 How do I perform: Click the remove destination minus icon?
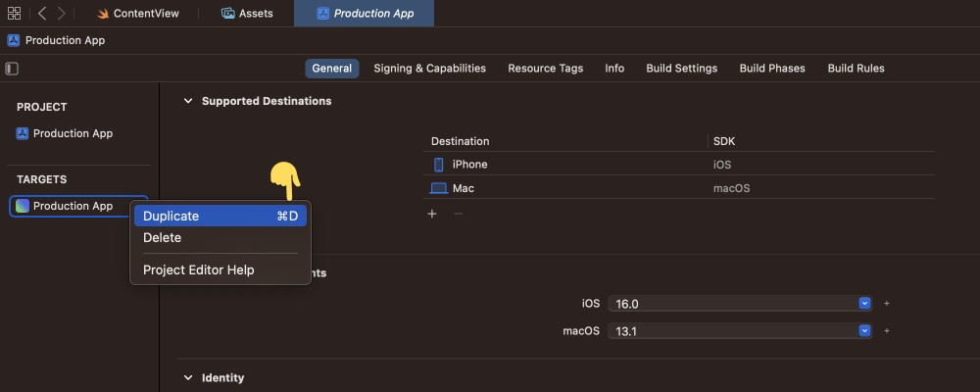coord(457,214)
